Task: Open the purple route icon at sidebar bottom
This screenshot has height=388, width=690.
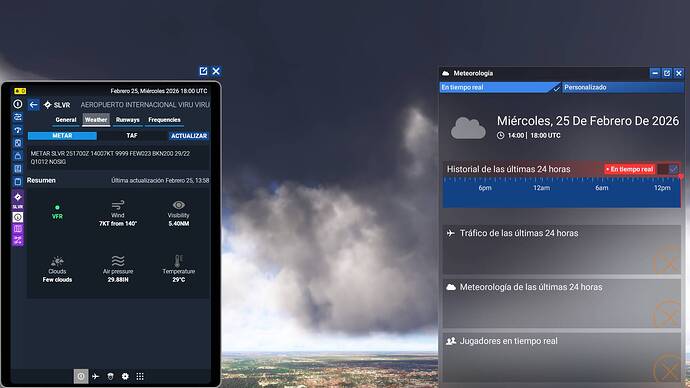Action: (18, 240)
